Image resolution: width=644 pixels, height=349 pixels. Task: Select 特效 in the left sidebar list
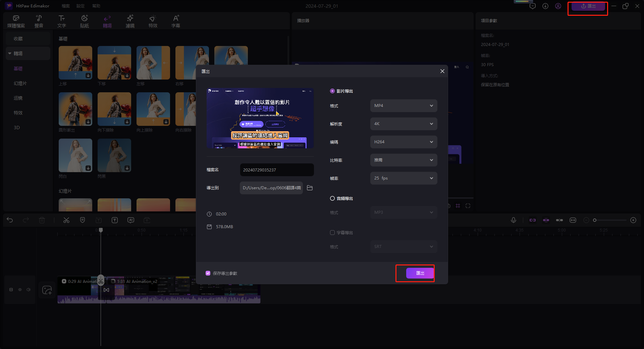pos(18,113)
